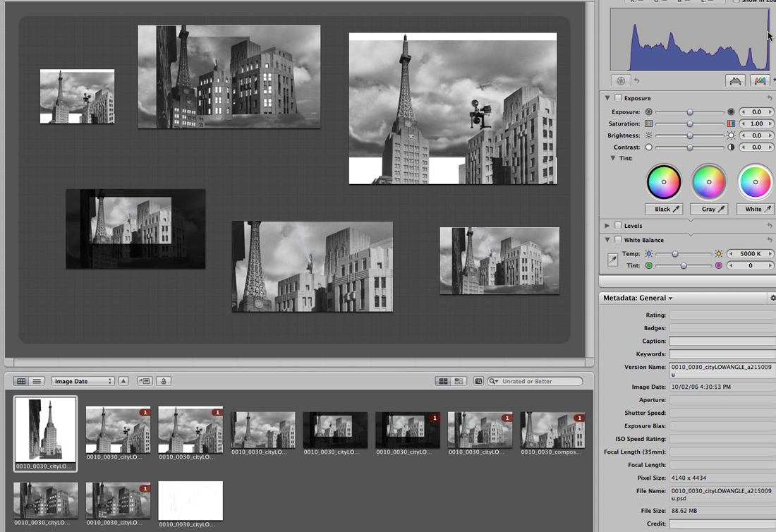Viewport: 776px width, 532px height.
Task: Click the low-contrast white circle icon
Action: pyautogui.click(x=649, y=147)
